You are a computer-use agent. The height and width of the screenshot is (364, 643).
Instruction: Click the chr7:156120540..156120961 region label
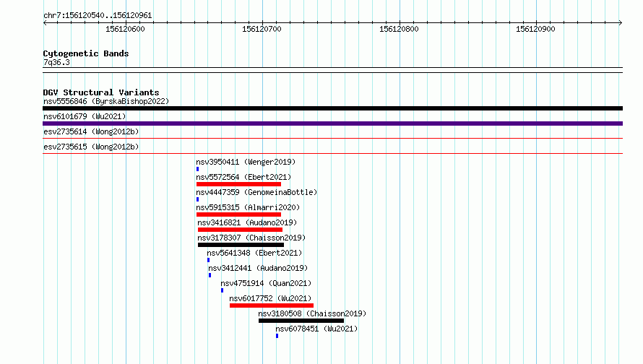click(98, 15)
